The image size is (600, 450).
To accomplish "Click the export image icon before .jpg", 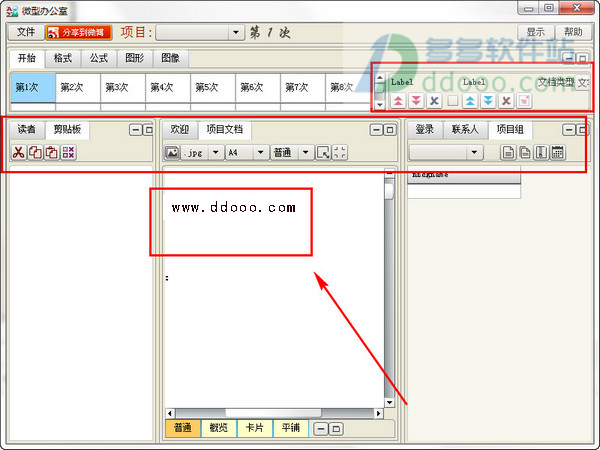I will pos(172,152).
